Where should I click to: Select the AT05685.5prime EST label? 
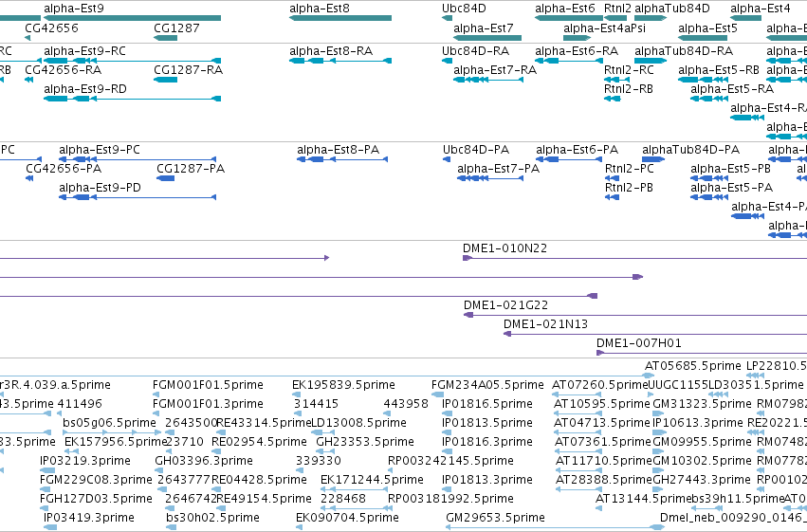(x=693, y=366)
